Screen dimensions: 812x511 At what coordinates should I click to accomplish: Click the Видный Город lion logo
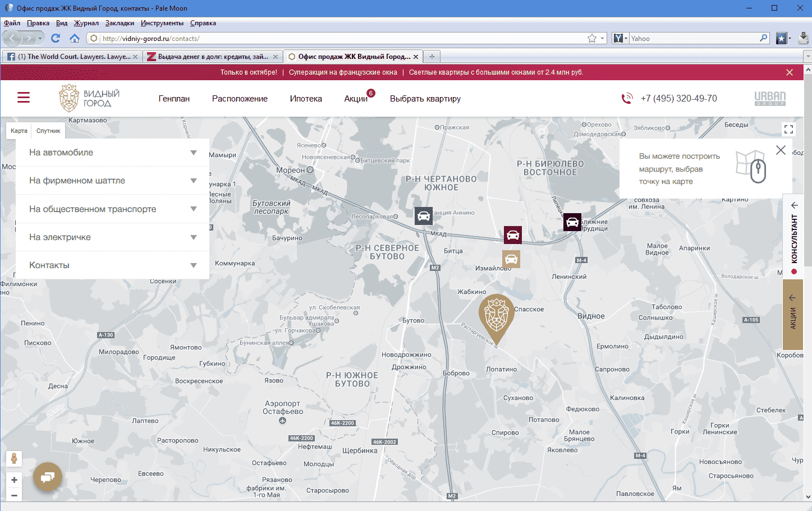click(90, 98)
